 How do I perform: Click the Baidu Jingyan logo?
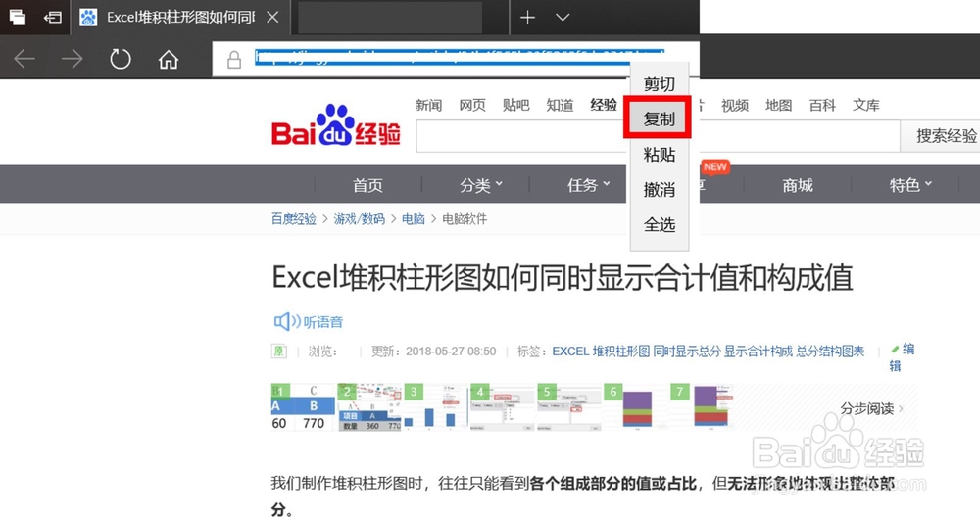[335, 125]
